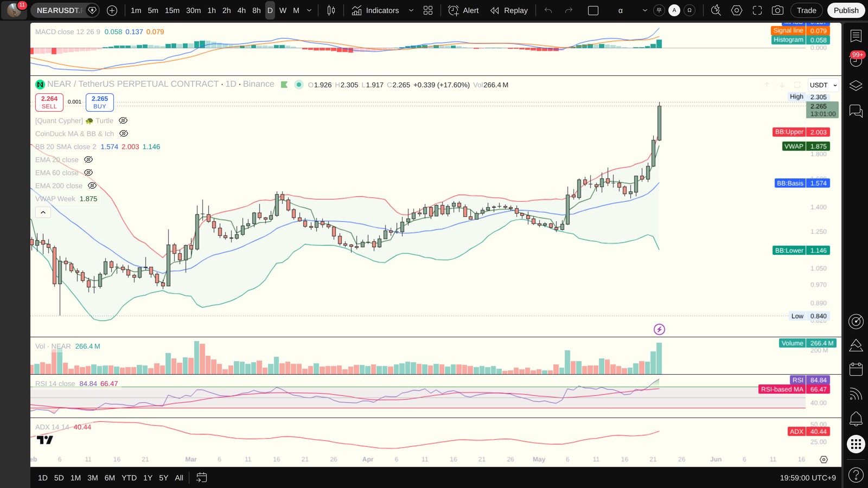Screen dimensions: 868x488
Task: Open the pyramid icon in right sidebar
Action: click(x=856, y=345)
